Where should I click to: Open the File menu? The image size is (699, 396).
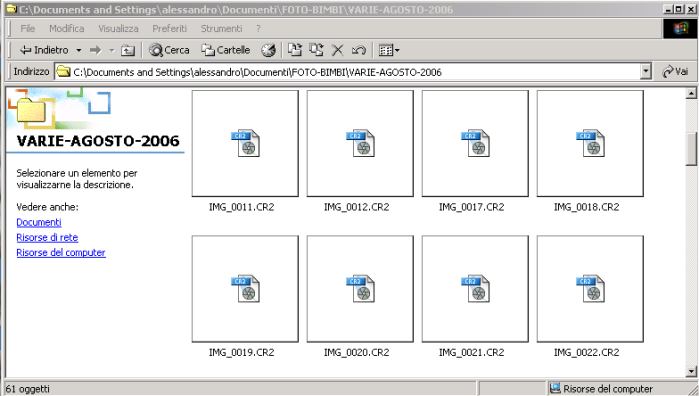pyautogui.click(x=27, y=29)
